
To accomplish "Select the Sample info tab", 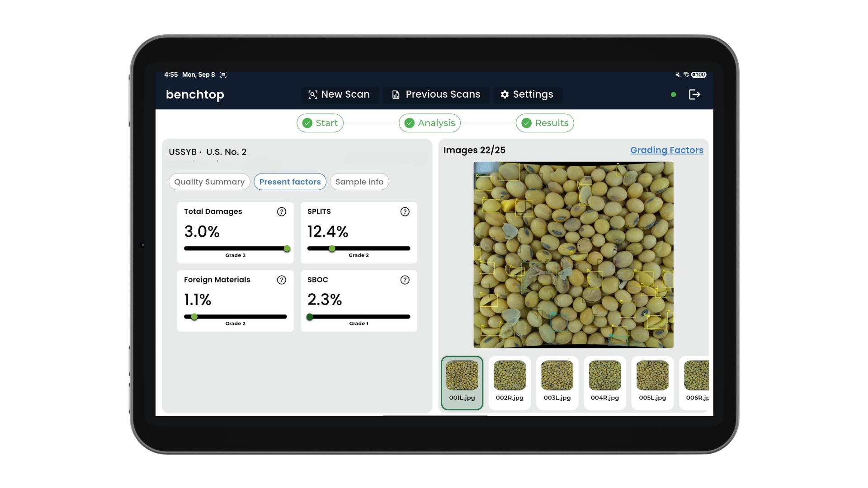I will click(x=359, y=182).
